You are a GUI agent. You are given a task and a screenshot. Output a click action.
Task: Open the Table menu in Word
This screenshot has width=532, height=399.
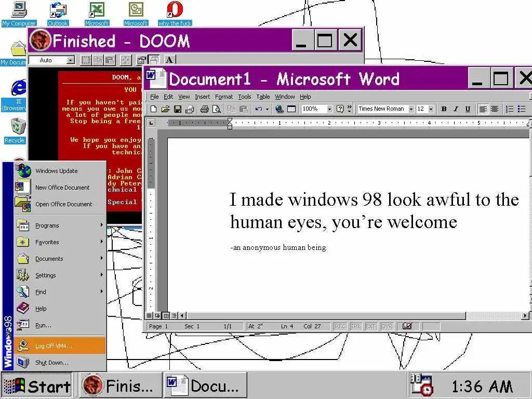pyautogui.click(x=263, y=97)
